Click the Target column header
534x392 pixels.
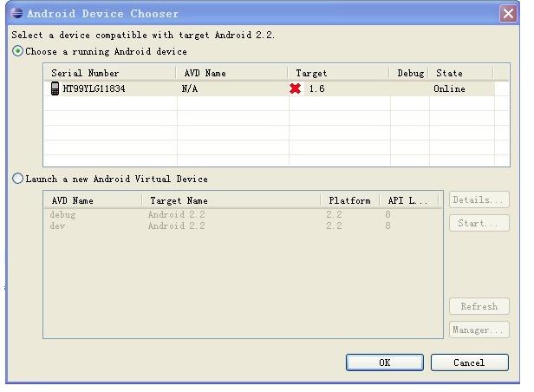[x=338, y=73]
